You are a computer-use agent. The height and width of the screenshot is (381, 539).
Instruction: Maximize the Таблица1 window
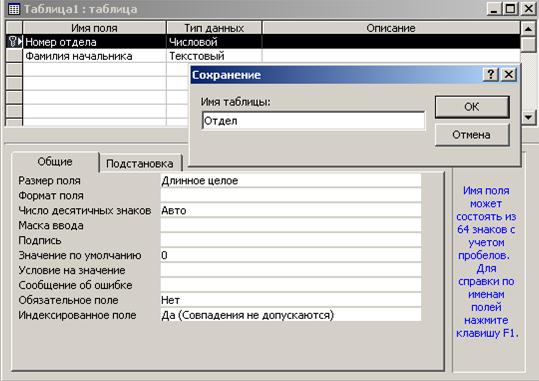pos(511,9)
